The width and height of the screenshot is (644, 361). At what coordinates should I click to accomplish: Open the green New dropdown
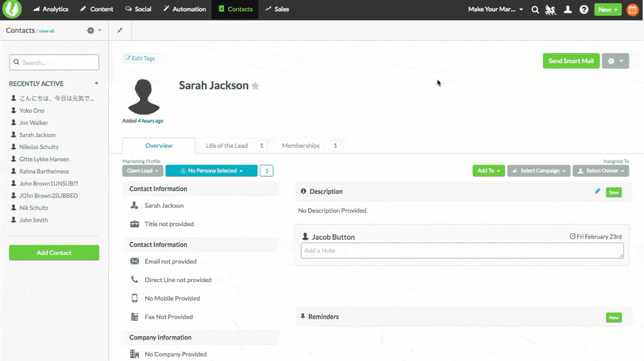tap(608, 10)
